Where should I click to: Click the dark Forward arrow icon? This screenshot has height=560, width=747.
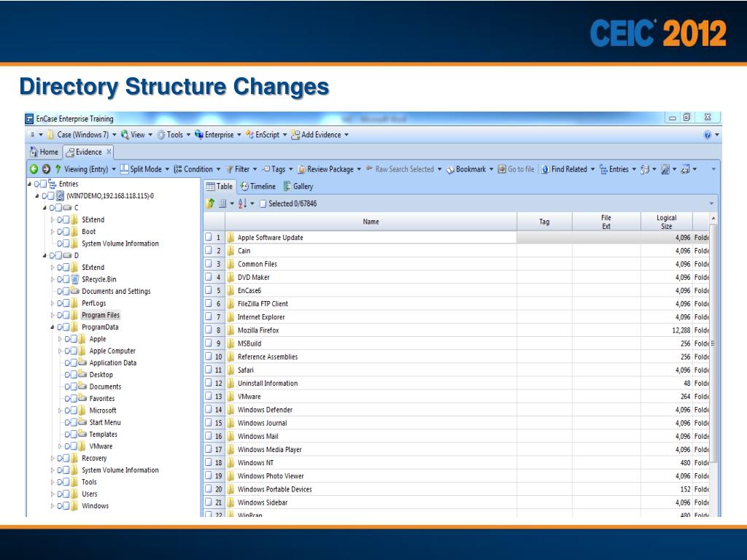(x=46, y=169)
